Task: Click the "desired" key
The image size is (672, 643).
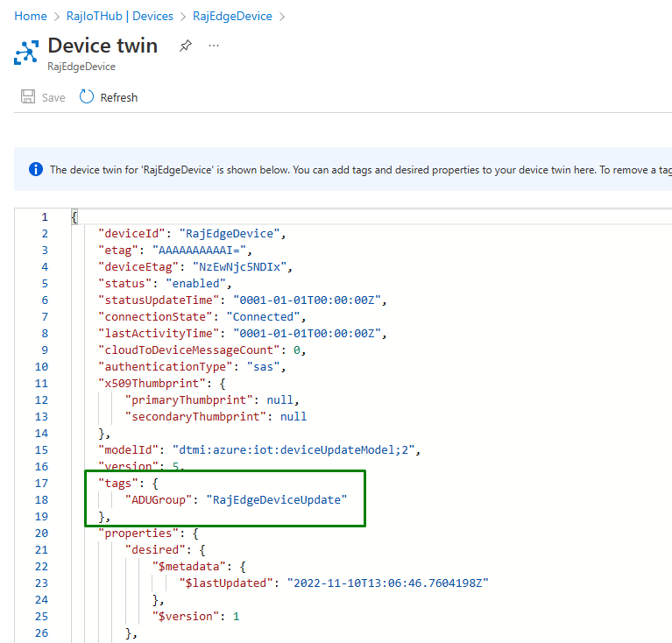Action: tap(155, 550)
